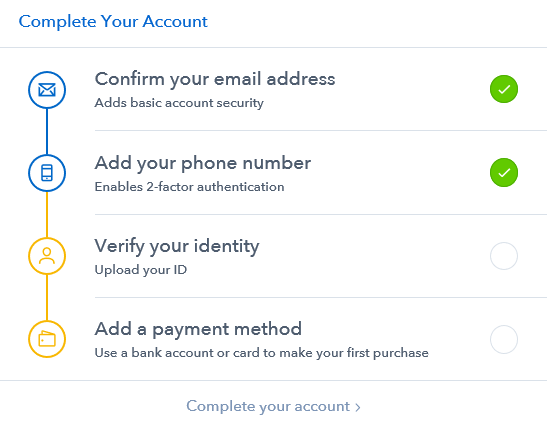Screen dimensions: 547x428
Task: Click the Complete Your Account heading
Action: pos(113,22)
